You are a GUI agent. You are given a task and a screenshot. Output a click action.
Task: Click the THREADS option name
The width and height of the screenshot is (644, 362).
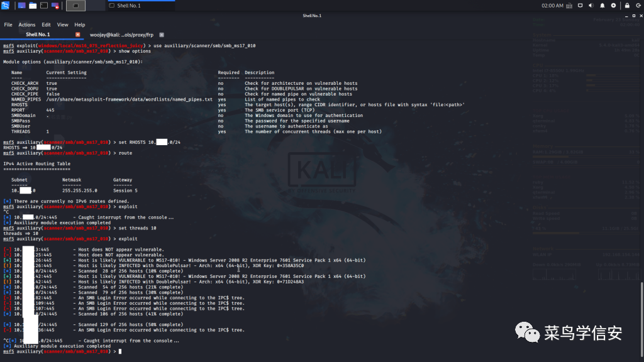tap(21, 131)
